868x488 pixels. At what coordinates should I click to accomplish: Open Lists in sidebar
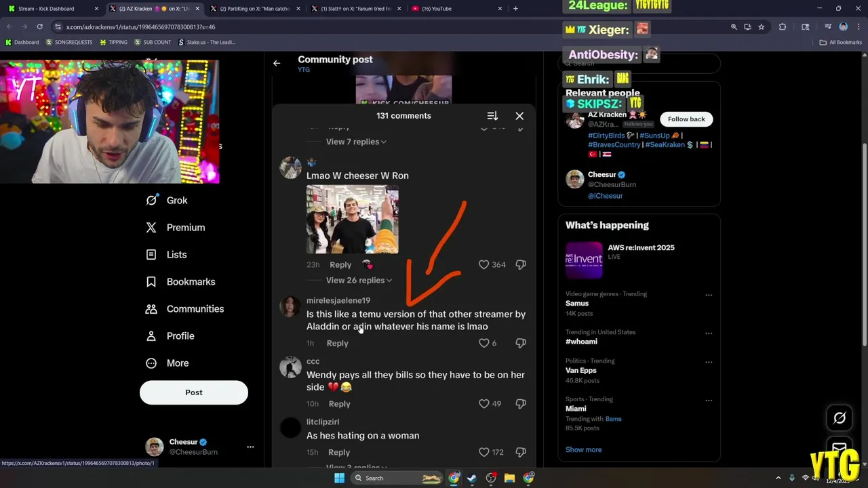[166, 254]
